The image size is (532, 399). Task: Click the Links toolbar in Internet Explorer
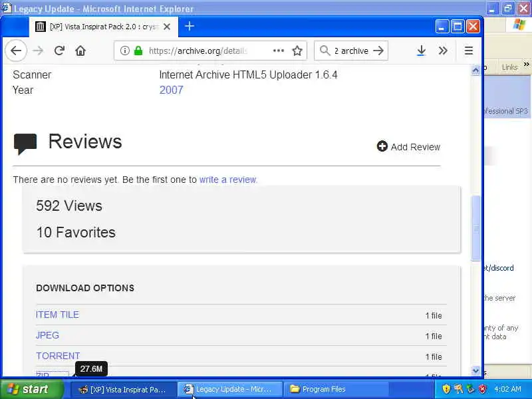coord(509,67)
